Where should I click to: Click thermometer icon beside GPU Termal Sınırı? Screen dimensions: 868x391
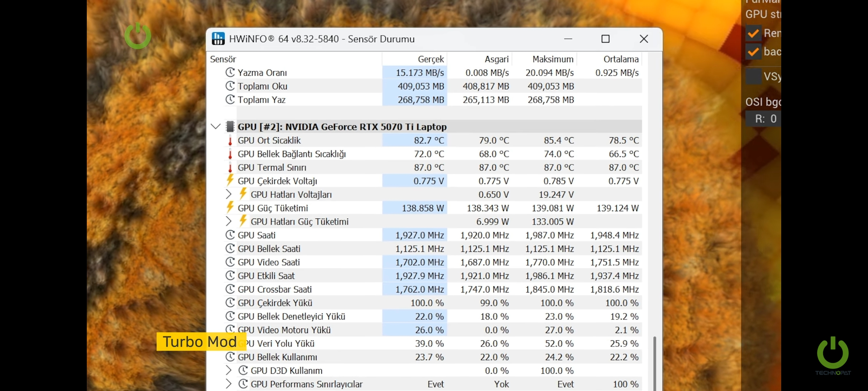point(230,168)
